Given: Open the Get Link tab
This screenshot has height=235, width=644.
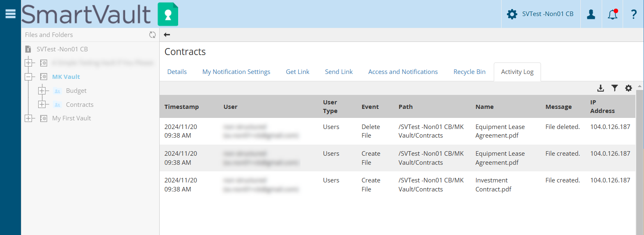Looking at the screenshot, I should point(298,72).
